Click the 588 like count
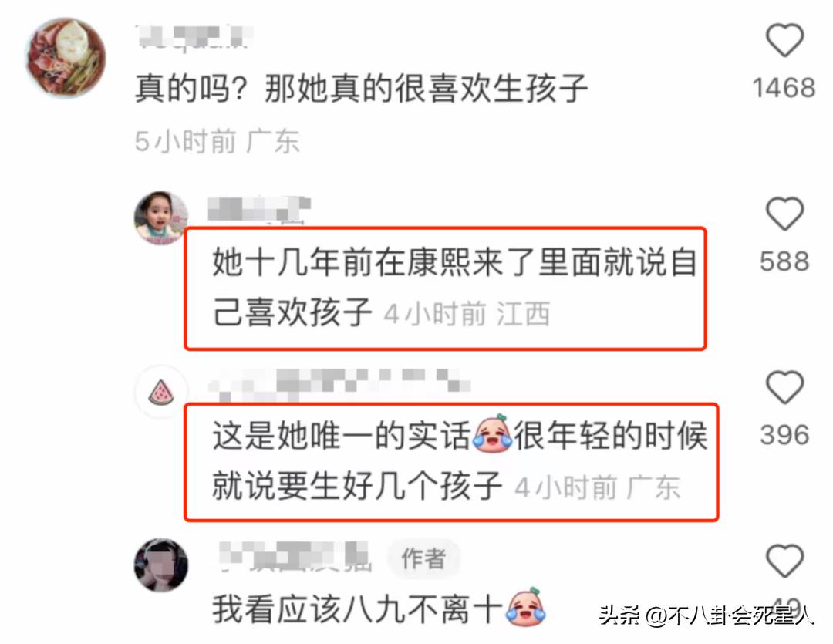 click(784, 262)
